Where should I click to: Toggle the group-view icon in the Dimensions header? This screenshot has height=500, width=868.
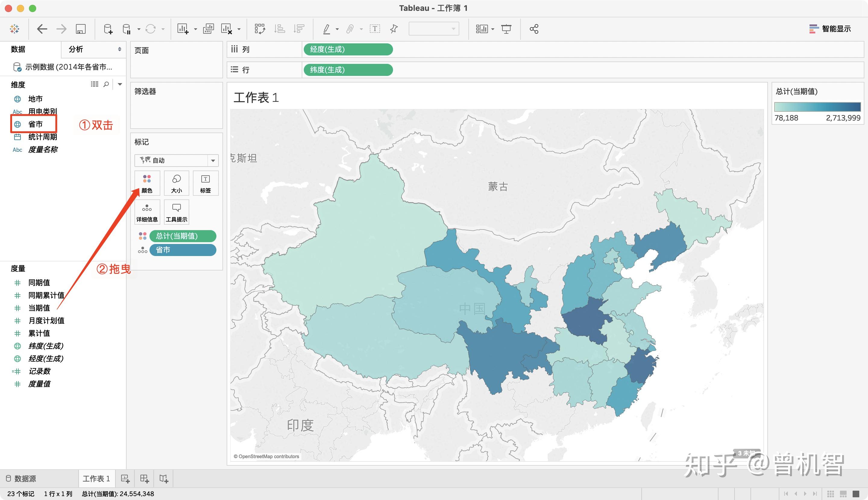click(x=95, y=84)
